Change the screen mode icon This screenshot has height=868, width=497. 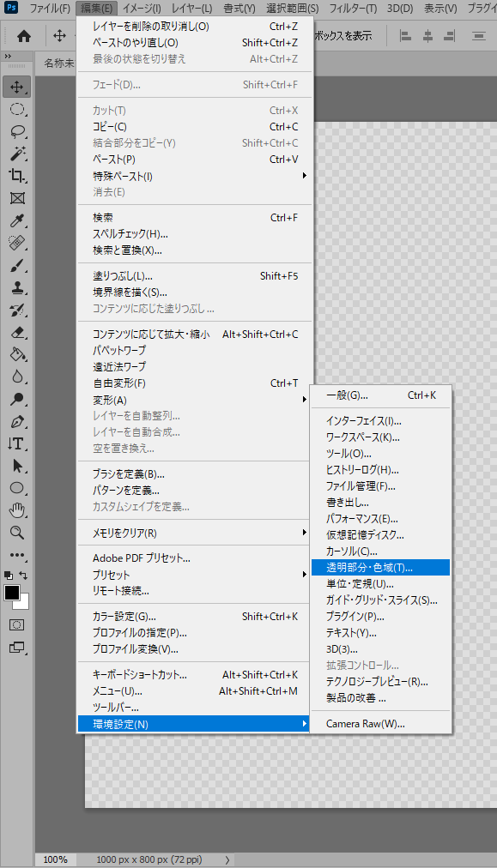(x=17, y=647)
